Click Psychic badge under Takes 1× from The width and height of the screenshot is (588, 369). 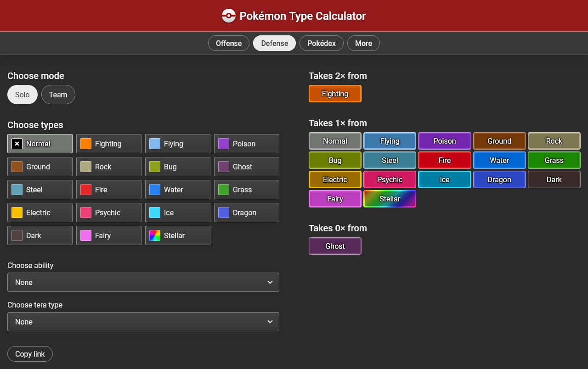pyautogui.click(x=390, y=179)
